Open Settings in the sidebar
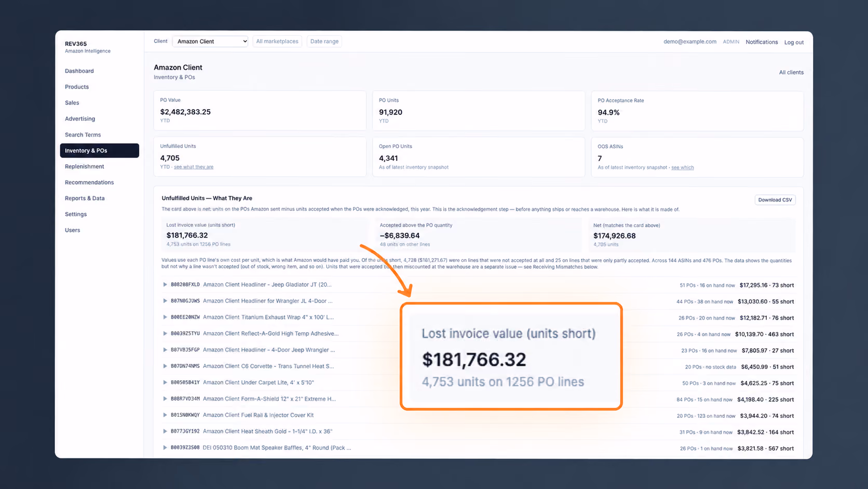The height and width of the screenshot is (489, 868). click(76, 214)
